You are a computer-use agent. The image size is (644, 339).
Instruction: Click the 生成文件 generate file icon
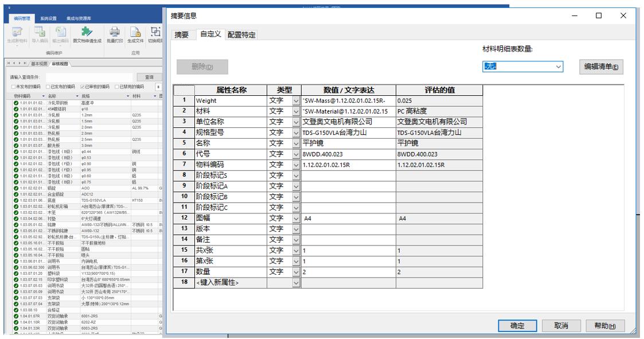[134, 32]
